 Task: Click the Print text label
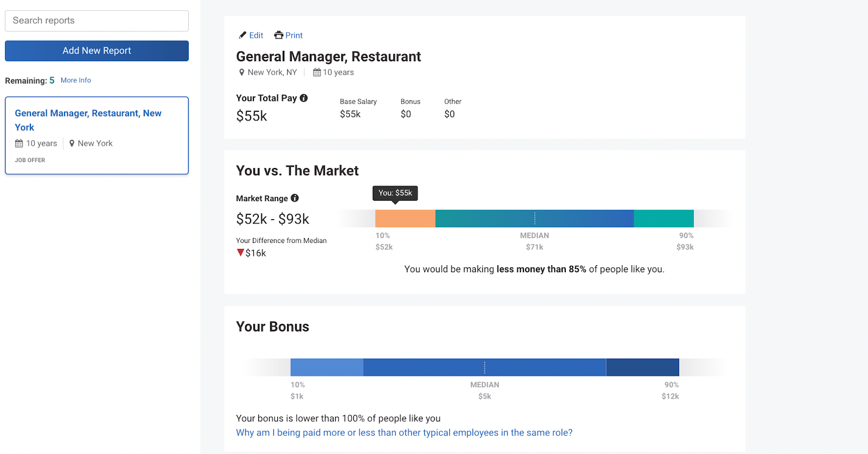pos(293,35)
